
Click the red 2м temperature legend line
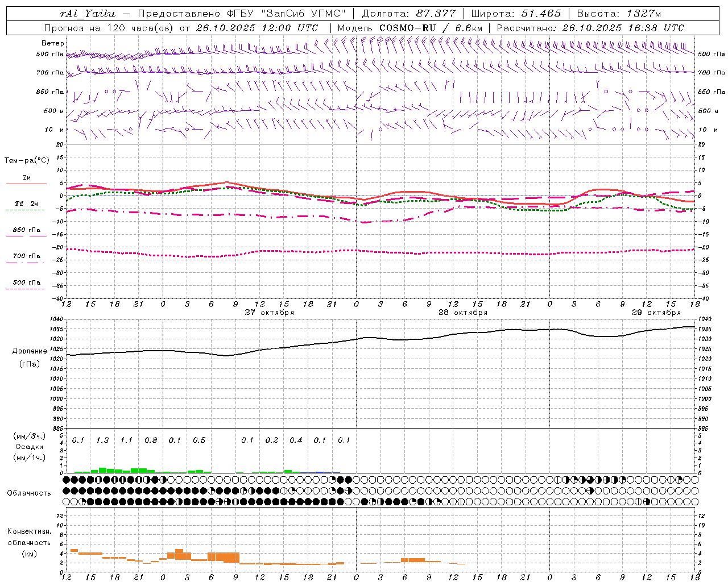pos(26,184)
